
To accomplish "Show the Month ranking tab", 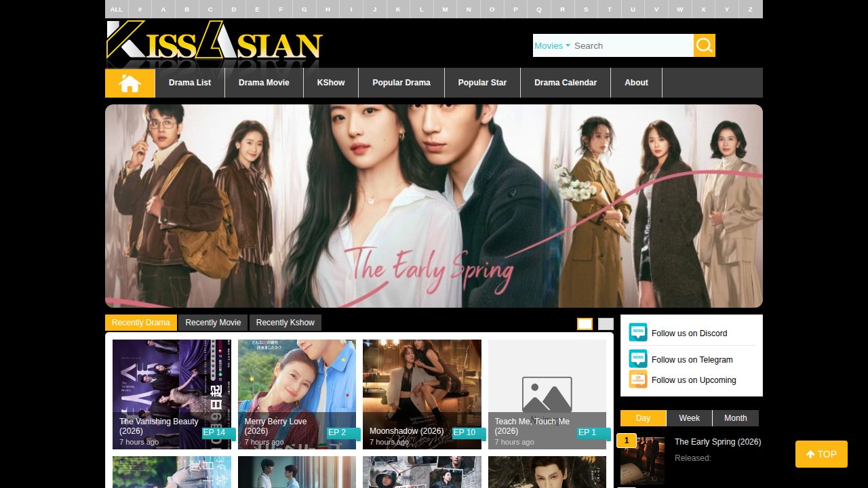I will pos(735,418).
